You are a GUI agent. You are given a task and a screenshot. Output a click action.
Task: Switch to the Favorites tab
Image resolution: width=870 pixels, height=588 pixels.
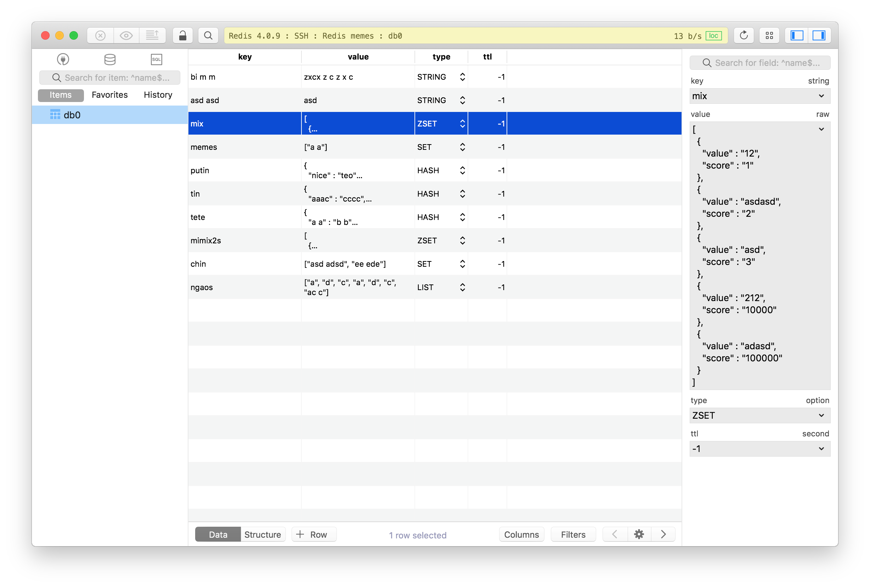(x=109, y=95)
